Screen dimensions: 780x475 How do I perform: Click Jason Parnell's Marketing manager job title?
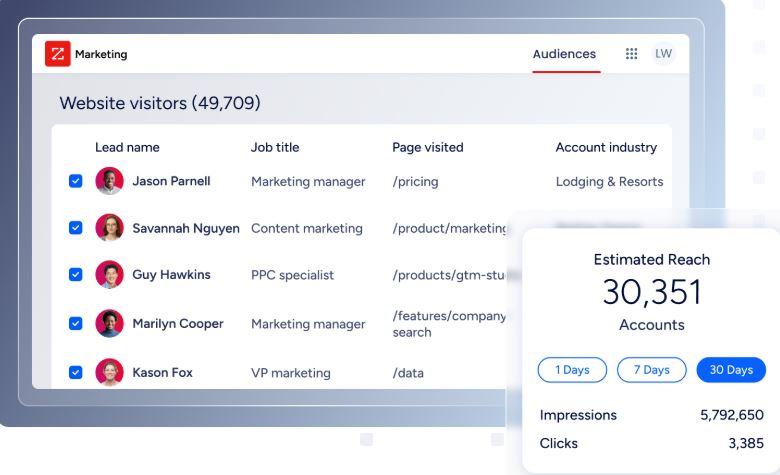[308, 182]
